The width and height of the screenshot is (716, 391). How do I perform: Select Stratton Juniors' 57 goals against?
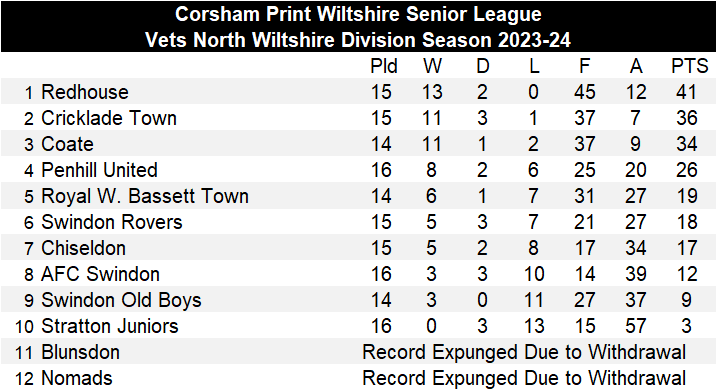[x=636, y=327]
